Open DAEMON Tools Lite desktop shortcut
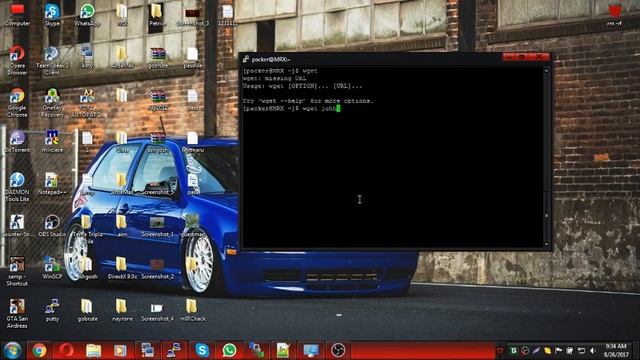The width and height of the screenshot is (640, 360). (17, 187)
